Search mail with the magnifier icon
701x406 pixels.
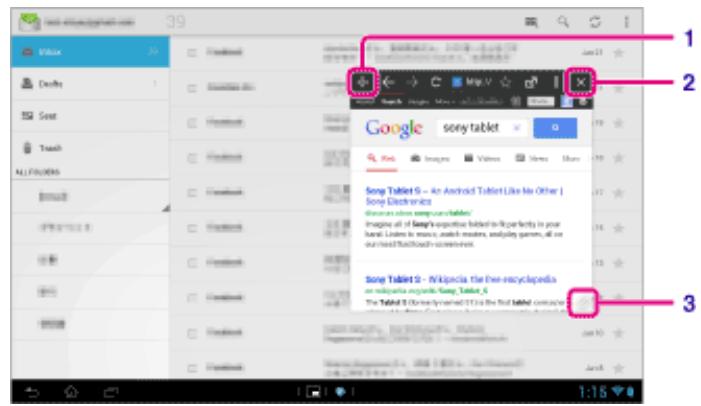click(x=563, y=22)
